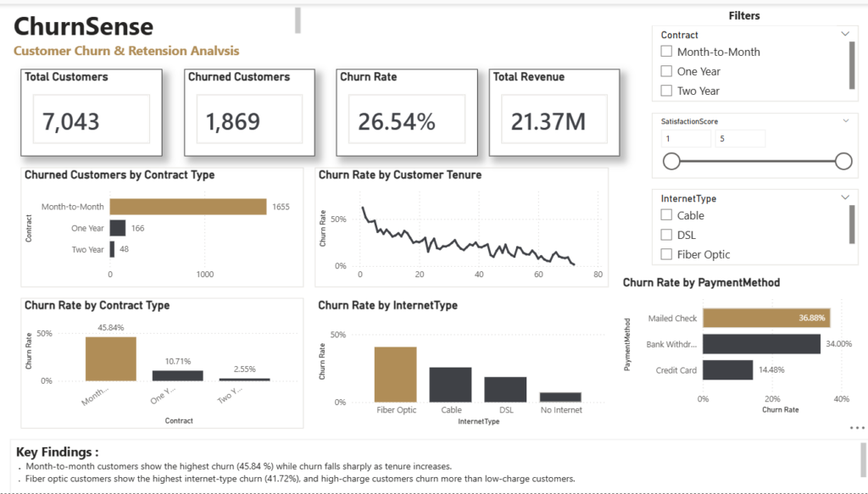Select the Fiber Optic churn rate column
This screenshot has height=494, width=868.
tap(395, 375)
